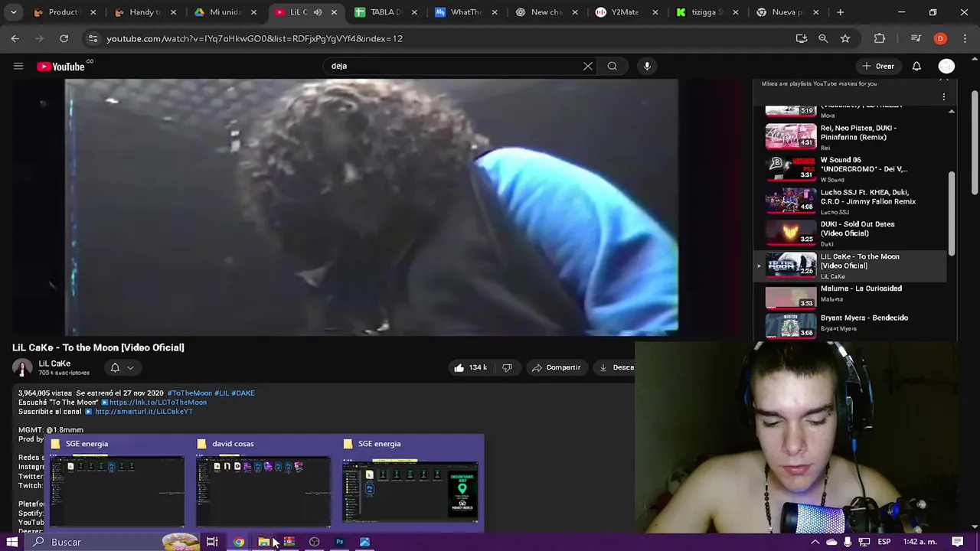Open OBS Studio from the taskbar
Image resolution: width=980 pixels, height=551 pixels.
(314, 542)
